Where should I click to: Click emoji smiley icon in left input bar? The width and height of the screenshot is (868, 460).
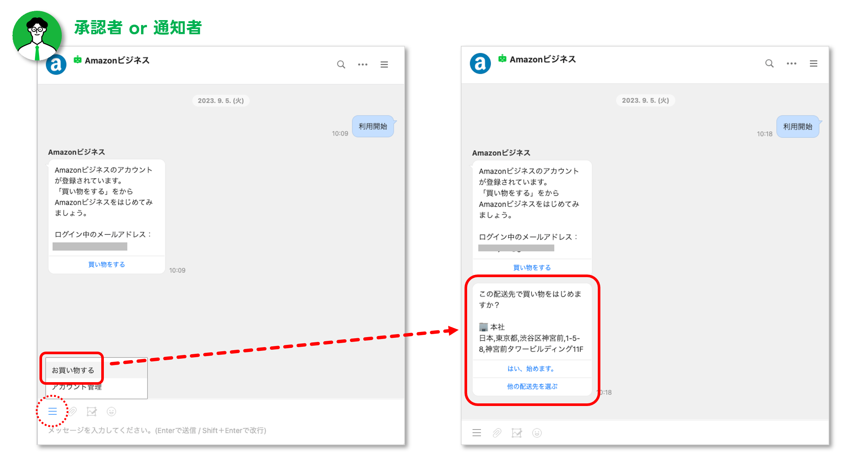point(111,411)
